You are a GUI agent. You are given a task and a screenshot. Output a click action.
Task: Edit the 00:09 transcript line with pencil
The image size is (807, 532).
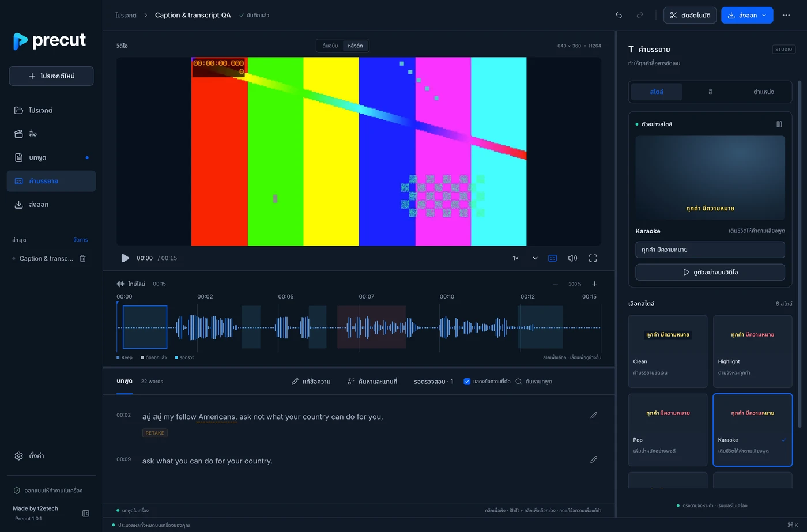[x=594, y=460]
